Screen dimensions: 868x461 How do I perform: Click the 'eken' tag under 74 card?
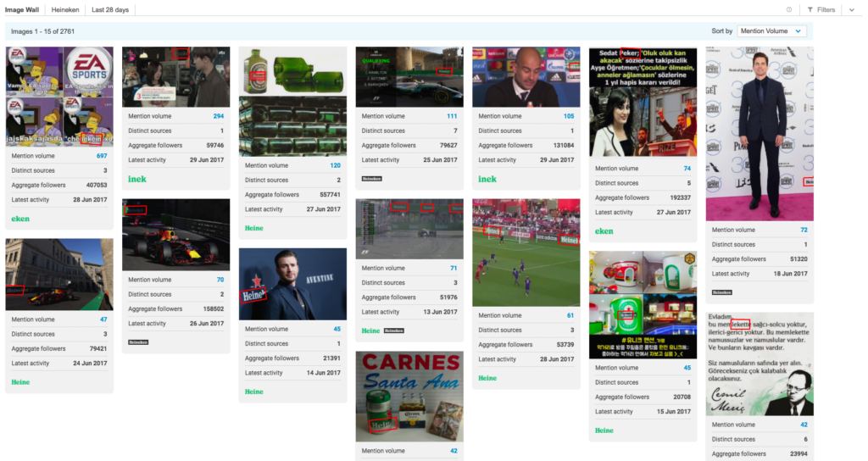click(x=604, y=231)
